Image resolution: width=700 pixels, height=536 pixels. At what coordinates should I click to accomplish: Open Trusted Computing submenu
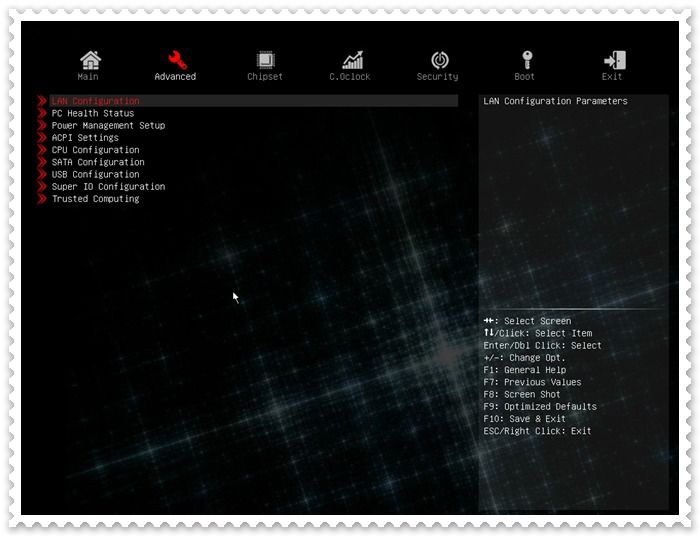[x=96, y=199]
